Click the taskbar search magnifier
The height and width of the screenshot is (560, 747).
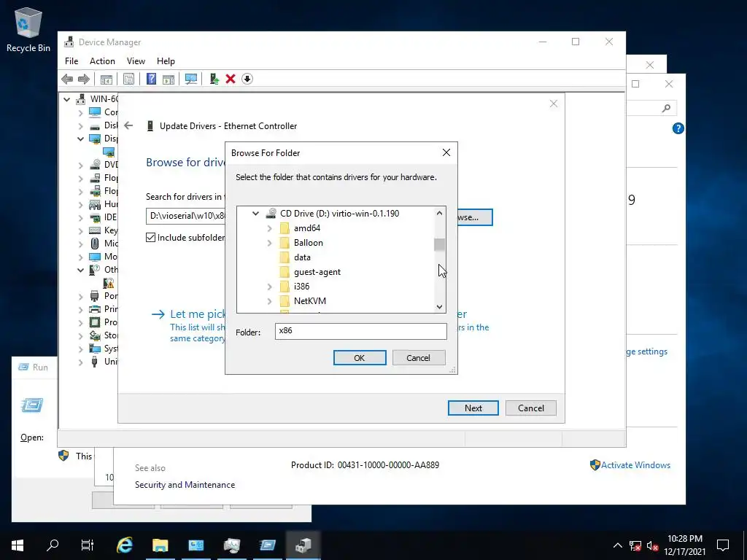[x=53, y=545]
